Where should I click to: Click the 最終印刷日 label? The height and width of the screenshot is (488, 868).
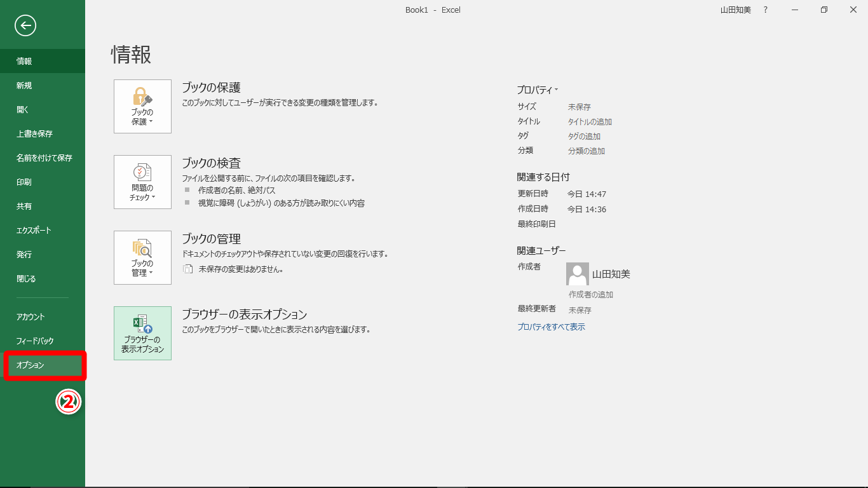click(x=537, y=224)
